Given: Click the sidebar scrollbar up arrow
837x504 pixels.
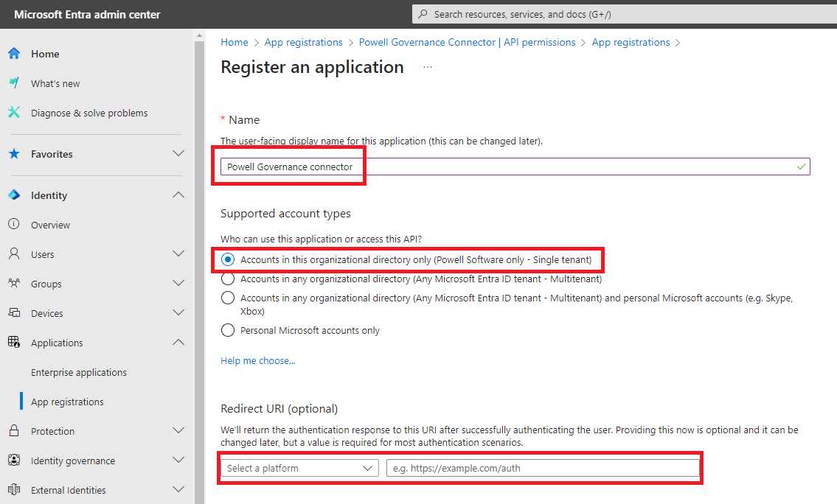Looking at the screenshot, I should coord(200,35).
